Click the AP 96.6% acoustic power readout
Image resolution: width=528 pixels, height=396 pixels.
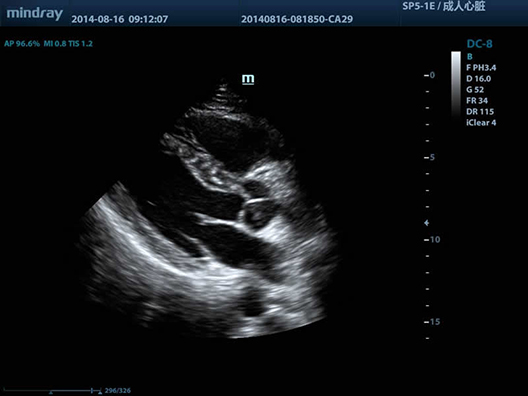tap(22, 44)
